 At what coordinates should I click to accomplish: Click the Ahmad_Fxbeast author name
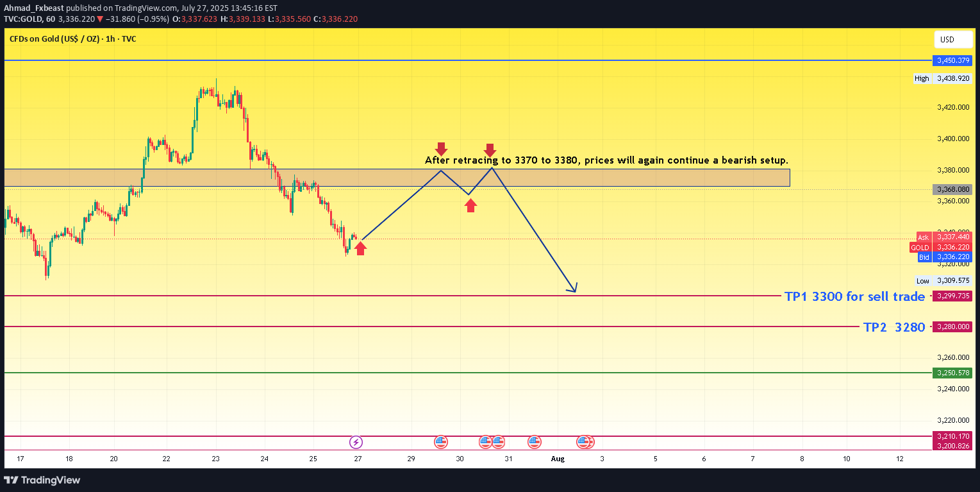[35, 9]
